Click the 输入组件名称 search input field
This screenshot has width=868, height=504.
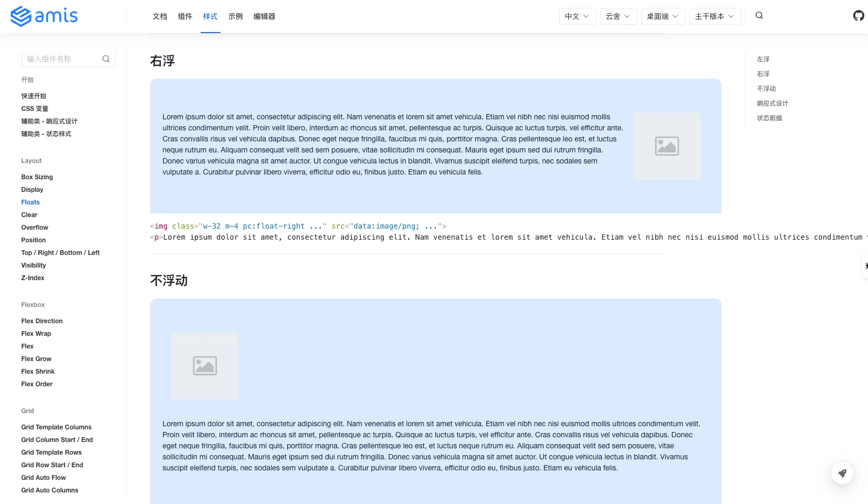click(x=60, y=59)
